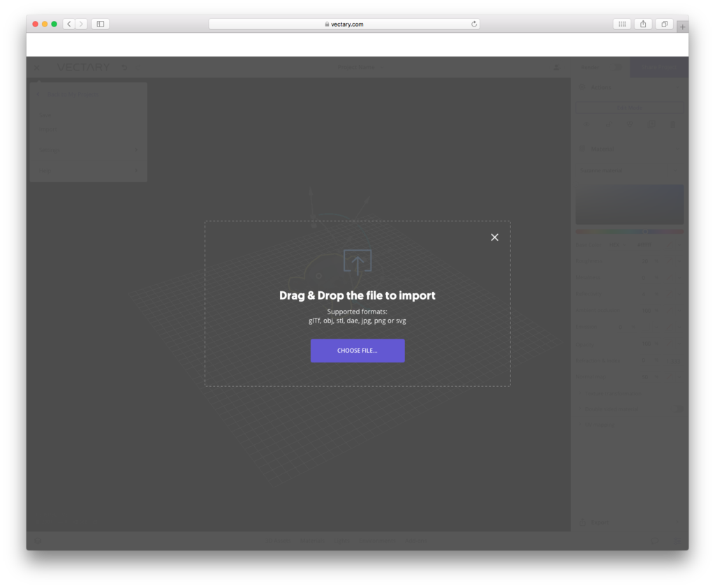Click the X menu close icon beside Vectary logo
Viewport: 715px width, 588px height.
pos(37,68)
